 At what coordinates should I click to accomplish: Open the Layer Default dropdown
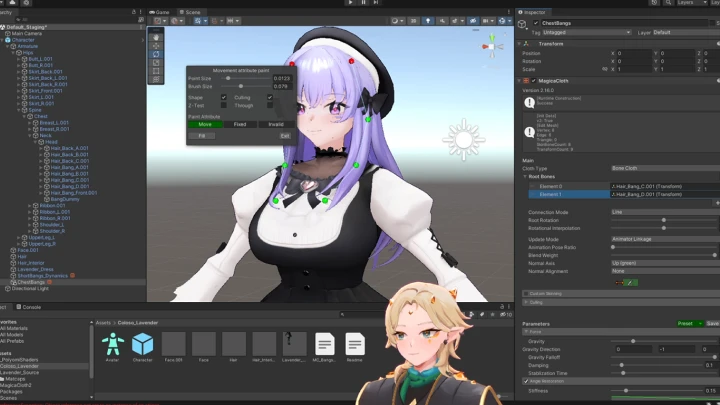tap(686, 33)
